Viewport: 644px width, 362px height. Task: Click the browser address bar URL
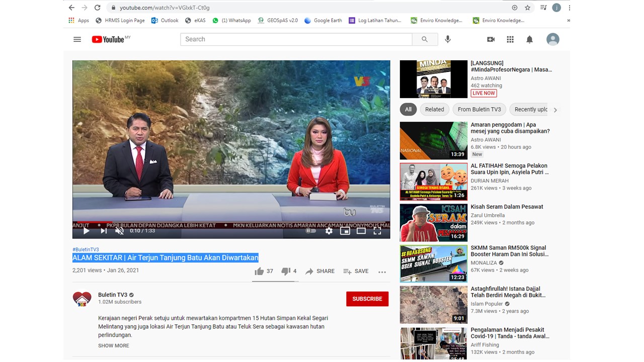pyautogui.click(x=165, y=8)
